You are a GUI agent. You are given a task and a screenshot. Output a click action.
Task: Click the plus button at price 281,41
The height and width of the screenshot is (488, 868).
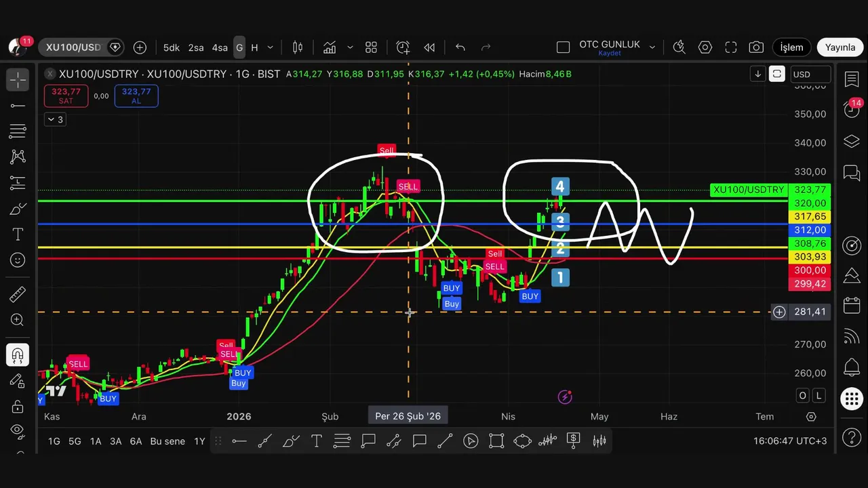(779, 312)
